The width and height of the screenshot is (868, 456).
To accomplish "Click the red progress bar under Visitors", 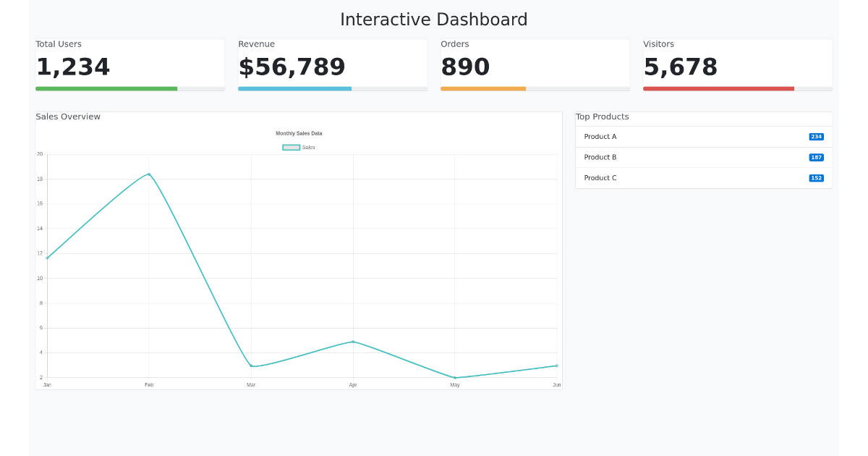I will 718,88.
